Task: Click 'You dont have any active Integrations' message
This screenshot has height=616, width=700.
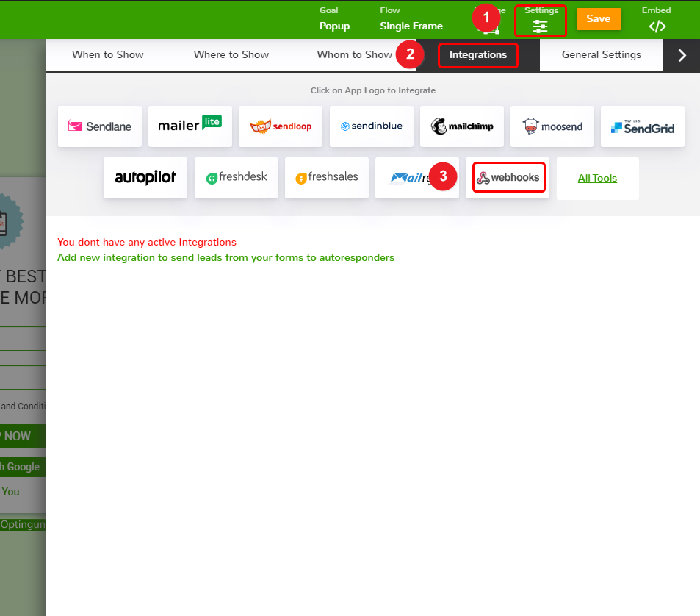Action: [x=147, y=242]
